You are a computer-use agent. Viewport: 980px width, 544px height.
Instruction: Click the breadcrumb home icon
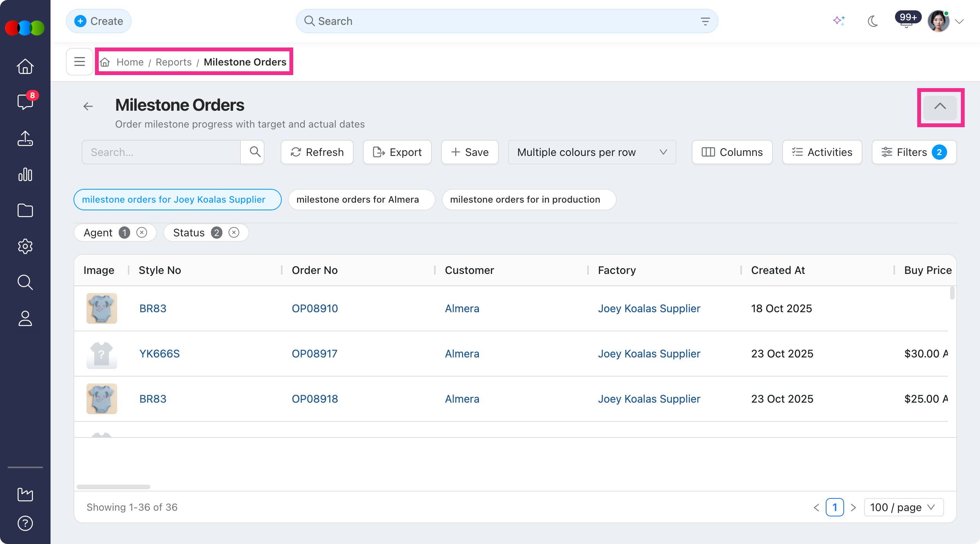[105, 62]
